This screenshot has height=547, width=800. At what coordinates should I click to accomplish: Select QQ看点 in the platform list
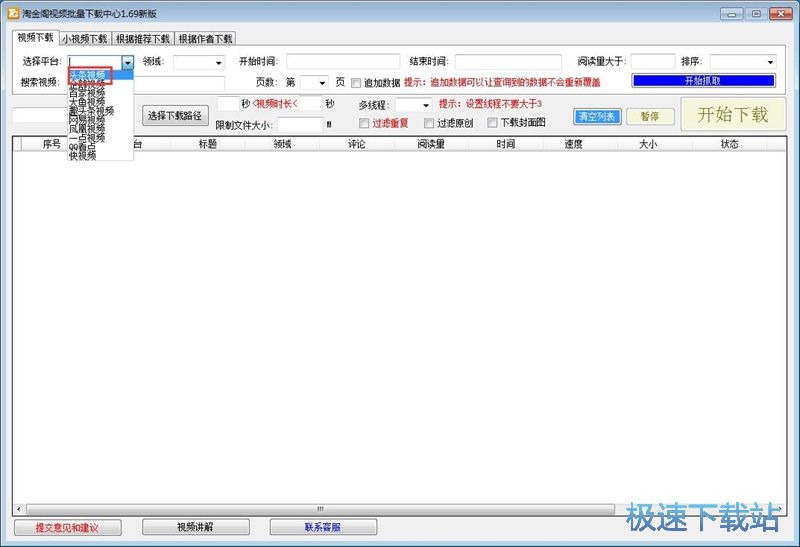[x=101, y=146]
